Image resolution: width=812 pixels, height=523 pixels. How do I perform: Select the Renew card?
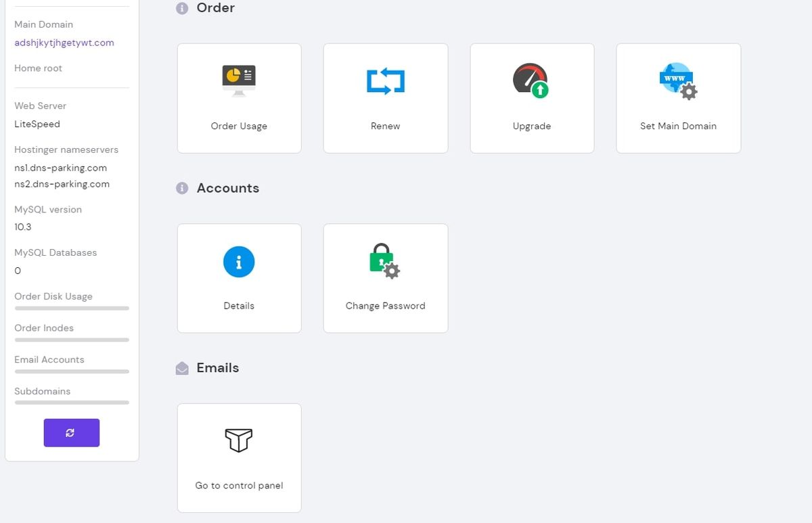click(x=385, y=98)
